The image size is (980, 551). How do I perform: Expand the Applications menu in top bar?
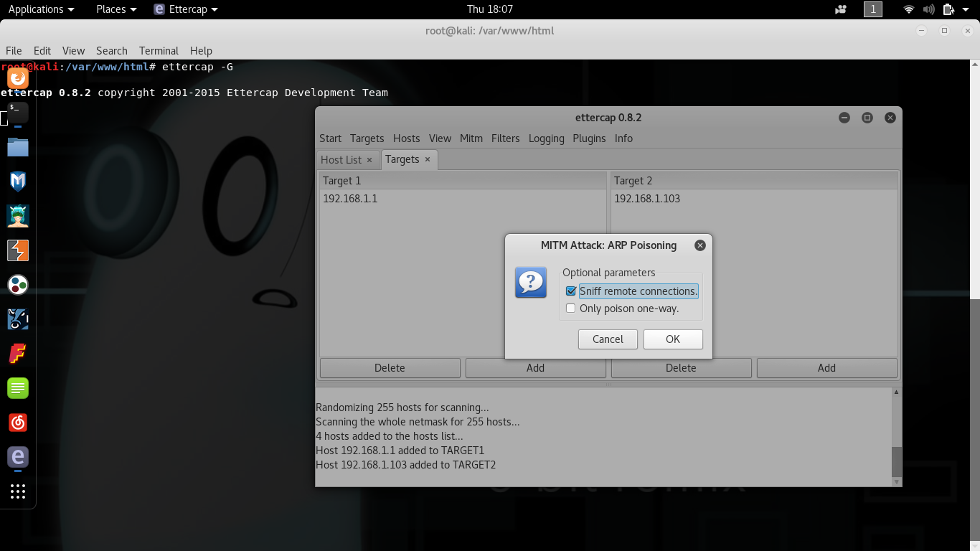coord(41,9)
